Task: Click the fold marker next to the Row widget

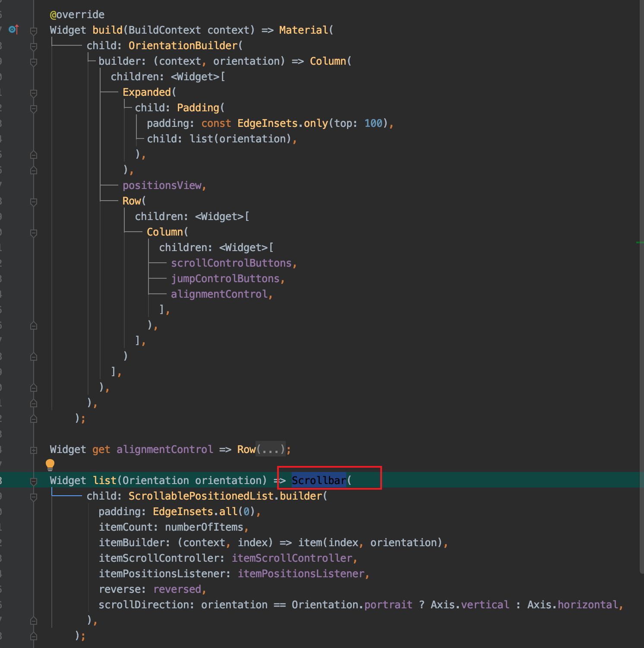Action: pos(33,202)
